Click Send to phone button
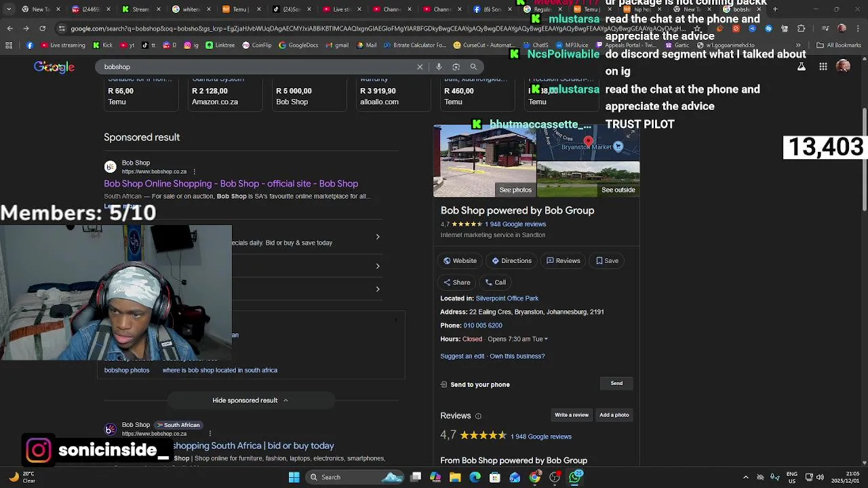Image resolution: width=868 pixels, height=488 pixels. [616, 384]
